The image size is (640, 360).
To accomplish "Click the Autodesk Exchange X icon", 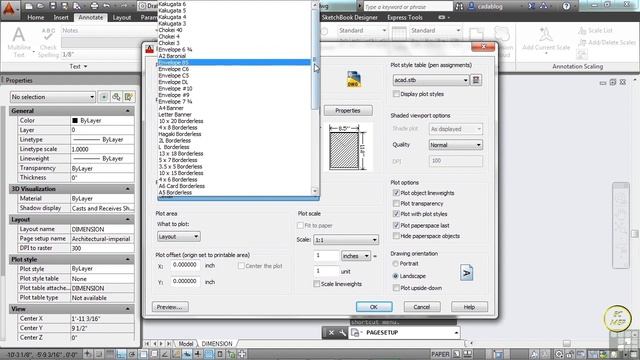I will pos(531,6).
